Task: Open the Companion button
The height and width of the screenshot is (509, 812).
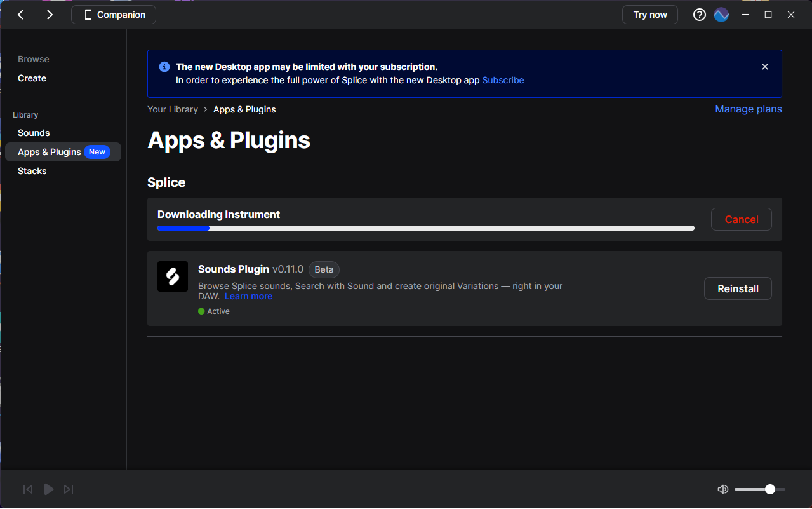Action: click(114, 15)
